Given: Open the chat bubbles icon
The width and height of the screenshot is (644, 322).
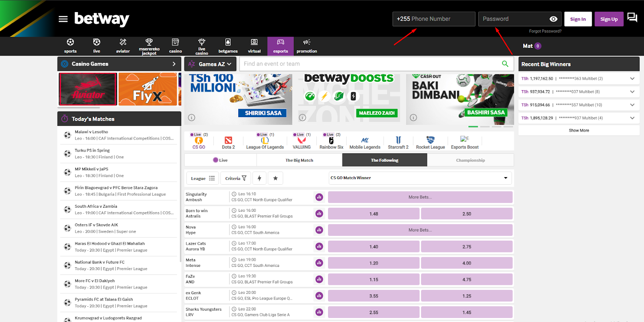Looking at the screenshot, I should [x=632, y=18].
